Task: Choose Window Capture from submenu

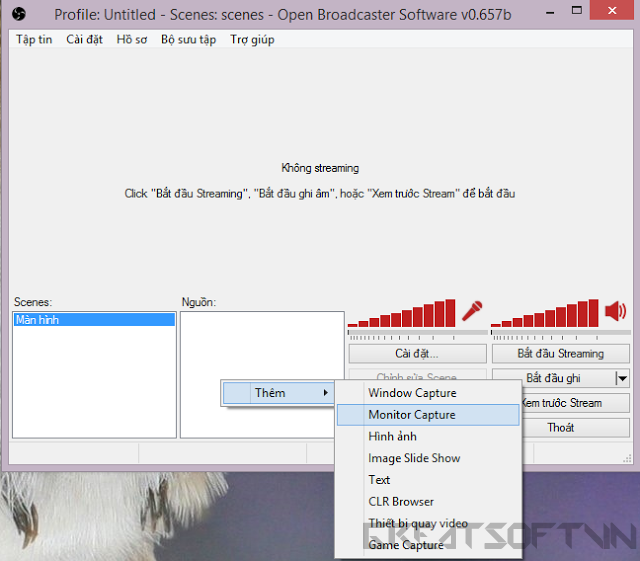Action: pyautogui.click(x=428, y=393)
